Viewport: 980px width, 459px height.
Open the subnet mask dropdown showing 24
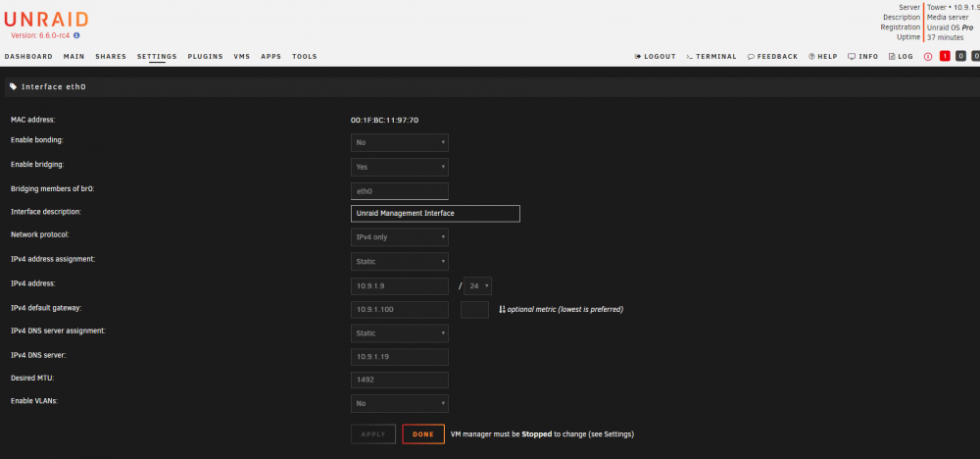[x=477, y=285]
